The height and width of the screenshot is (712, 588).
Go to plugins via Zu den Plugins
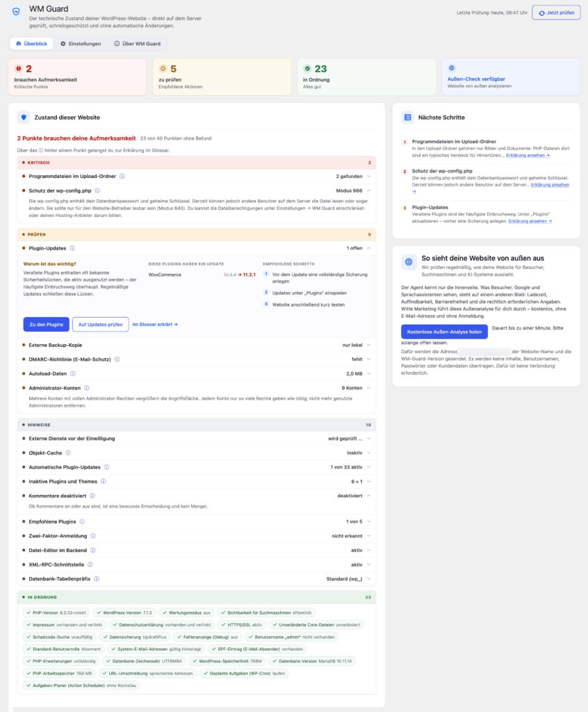tap(47, 325)
